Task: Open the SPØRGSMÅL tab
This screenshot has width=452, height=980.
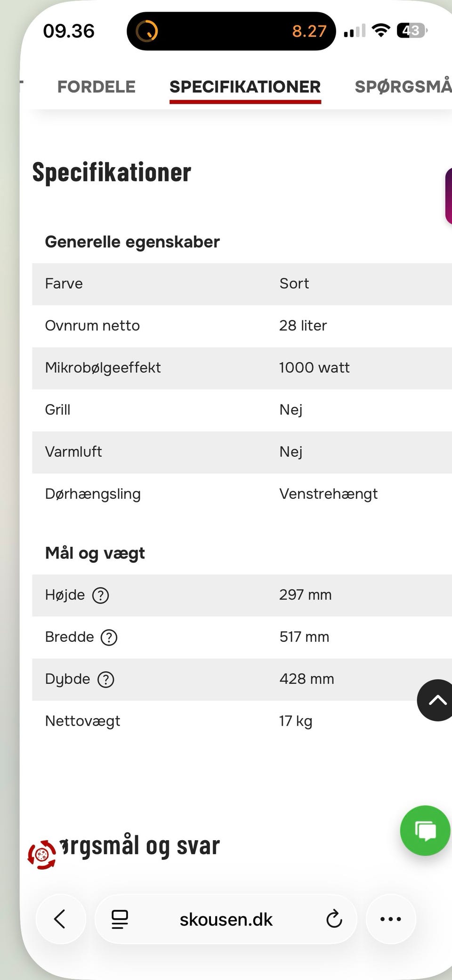Action: click(x=403, y=87)
